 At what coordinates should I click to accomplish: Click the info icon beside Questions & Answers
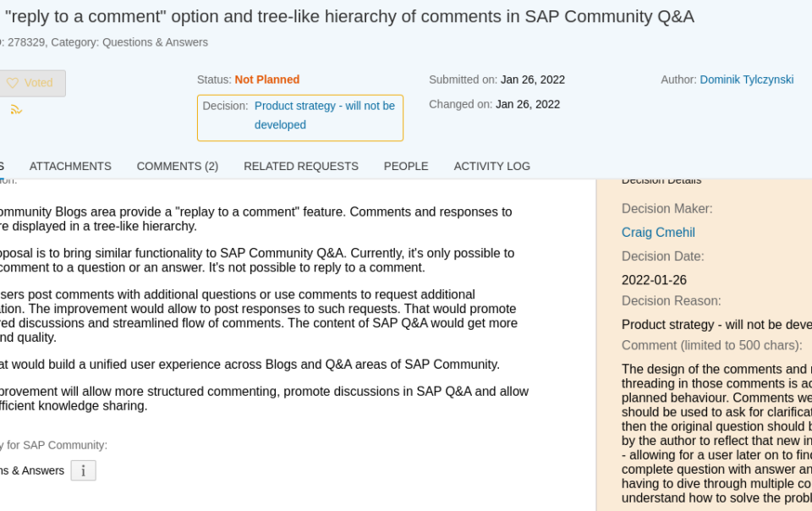[84, 470]
